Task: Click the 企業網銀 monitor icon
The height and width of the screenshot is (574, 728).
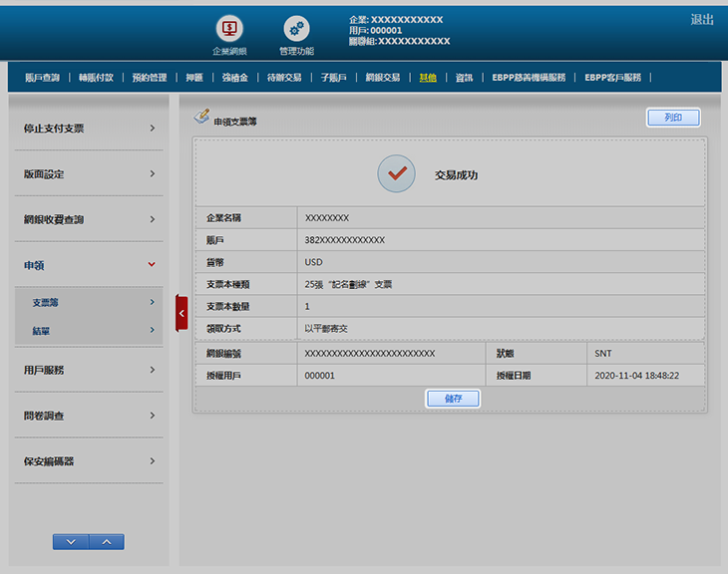Action: point(229,29)
